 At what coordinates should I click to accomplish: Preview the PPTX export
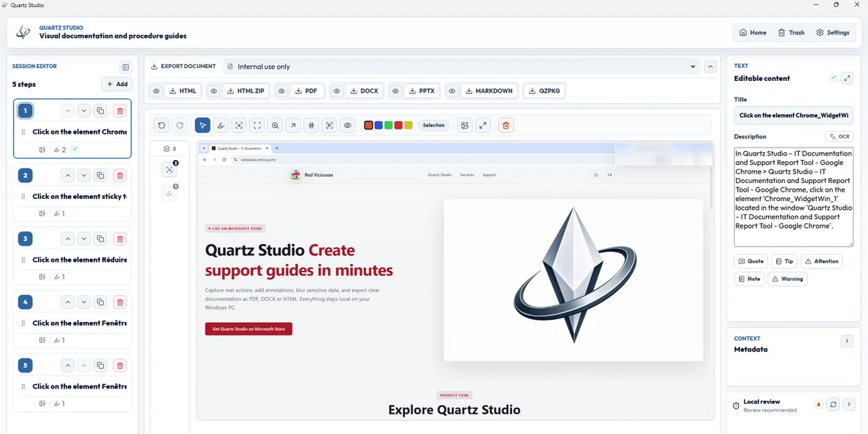(396, 91)
